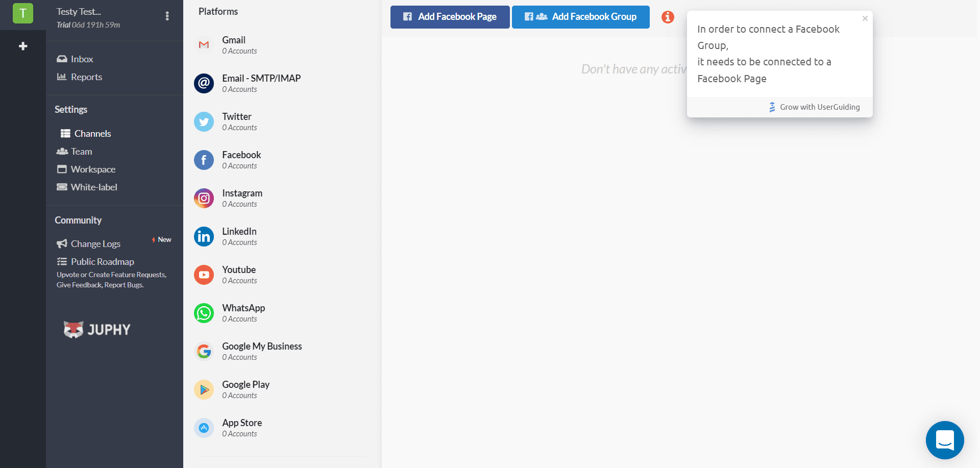Viewport: 980px width, 468px height.
Task: Add a new workspace with plus icon
Action: [x=23, y=46]
